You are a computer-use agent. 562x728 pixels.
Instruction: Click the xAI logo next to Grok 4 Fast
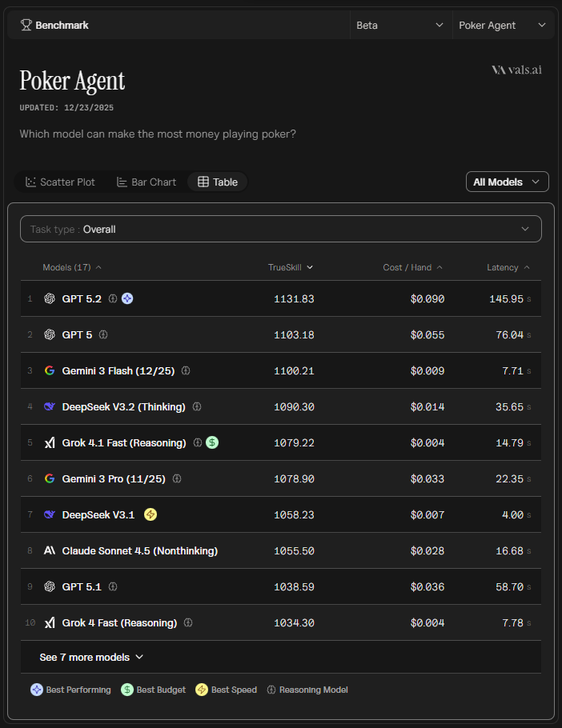point(50,622)
